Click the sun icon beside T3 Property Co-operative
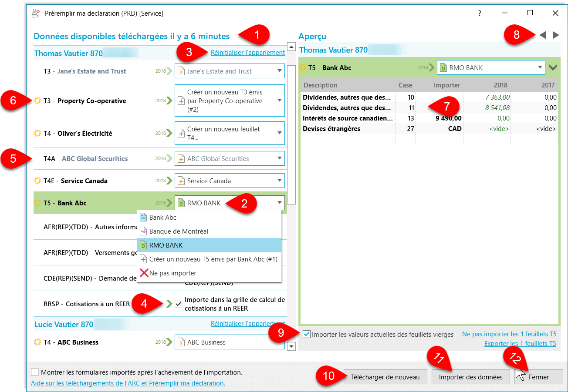This screenshot has width=568, height=392. pyautogui.click(x=37, y=101)
